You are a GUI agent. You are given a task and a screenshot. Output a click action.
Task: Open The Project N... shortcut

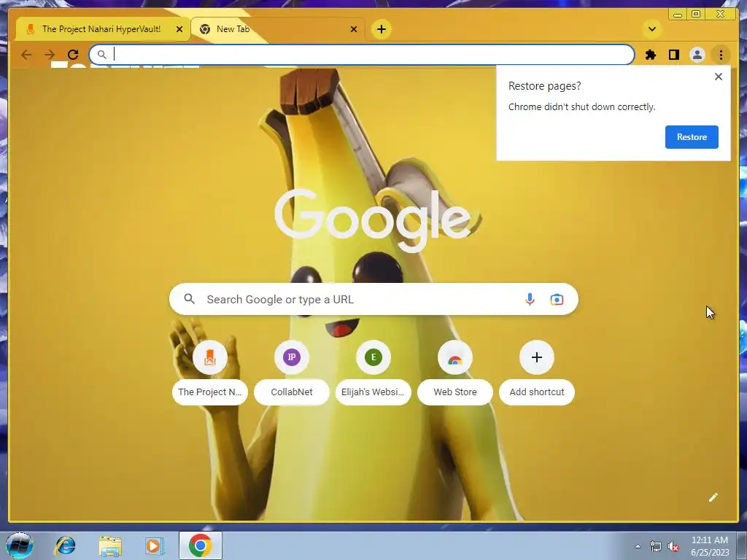tap(210, 373)
